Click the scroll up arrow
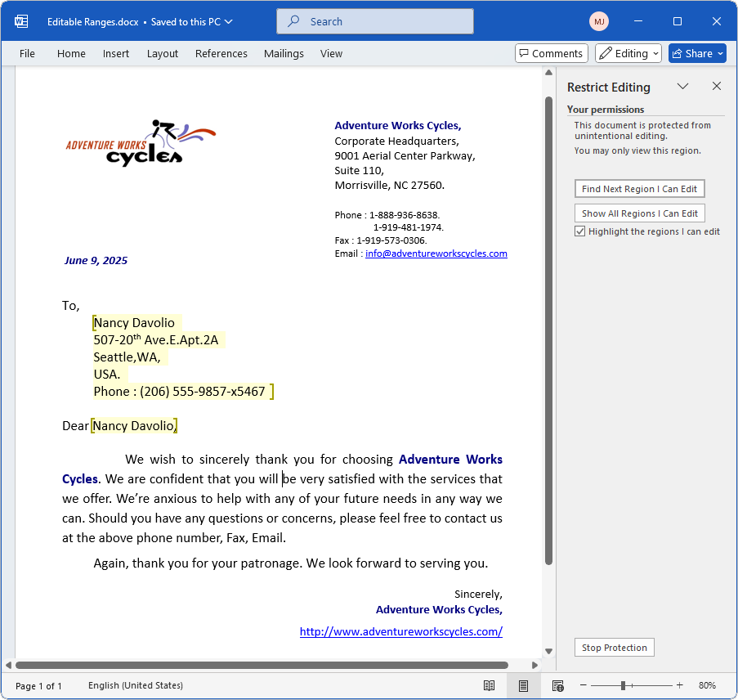The image size is (738, 700). point(548,73)
